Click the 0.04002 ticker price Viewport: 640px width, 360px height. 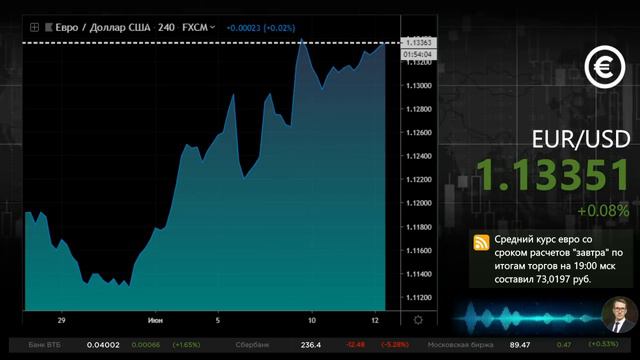(x=103, y=345)
